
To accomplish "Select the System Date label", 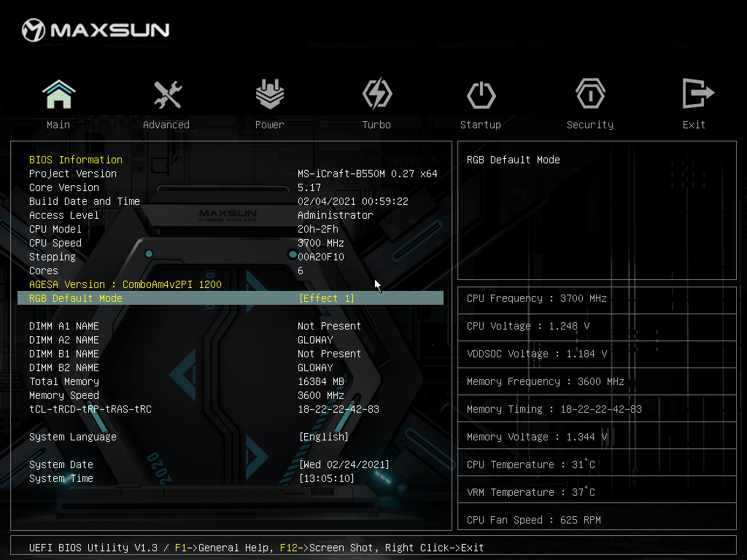I will tap(61, 464).
